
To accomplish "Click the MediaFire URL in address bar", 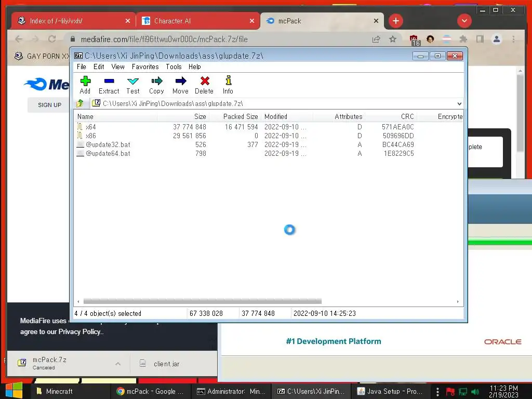I will 164,39.
